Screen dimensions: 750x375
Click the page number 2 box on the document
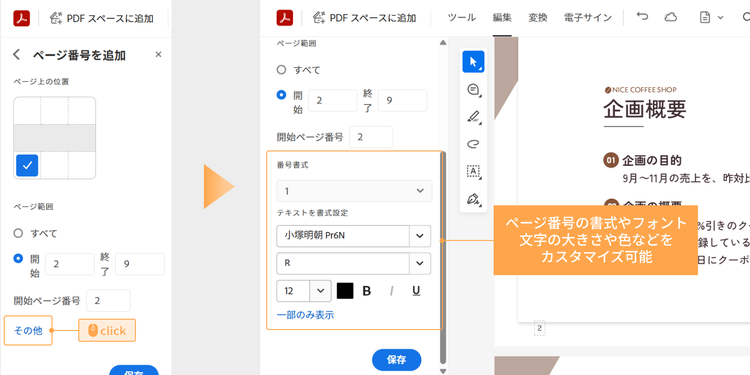(x=540, y=328)
